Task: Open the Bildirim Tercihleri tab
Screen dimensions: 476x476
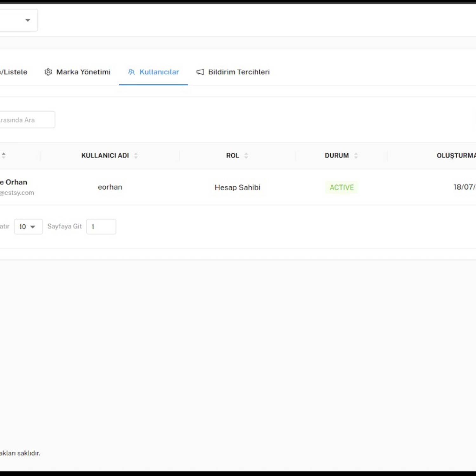Action: 239,72
